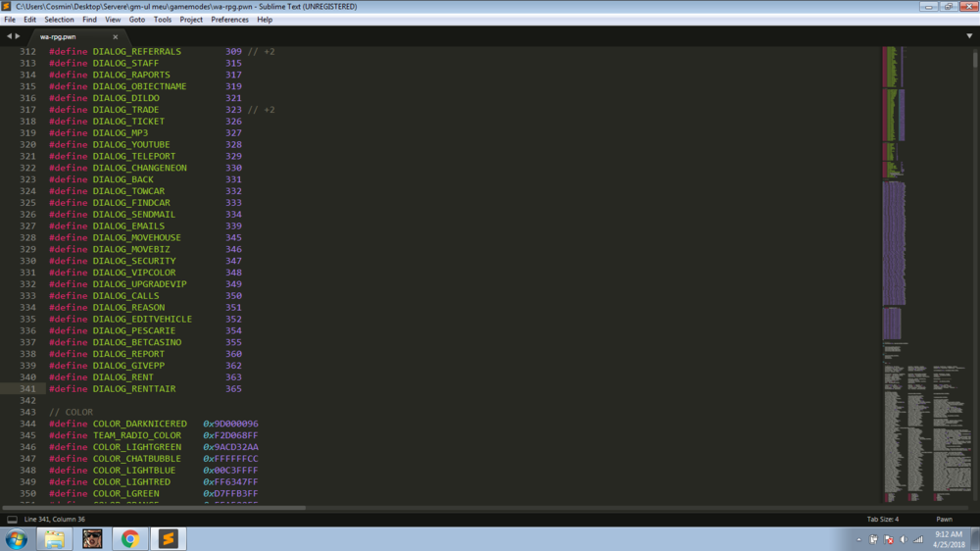This screenshot has width=980, height=551.
Task: Open the game icon in taskbar
Action: click(x=92, y=538)
